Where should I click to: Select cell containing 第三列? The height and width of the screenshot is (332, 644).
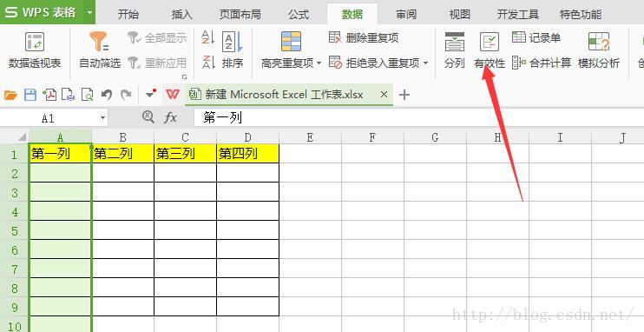click(x=185, y=154)
